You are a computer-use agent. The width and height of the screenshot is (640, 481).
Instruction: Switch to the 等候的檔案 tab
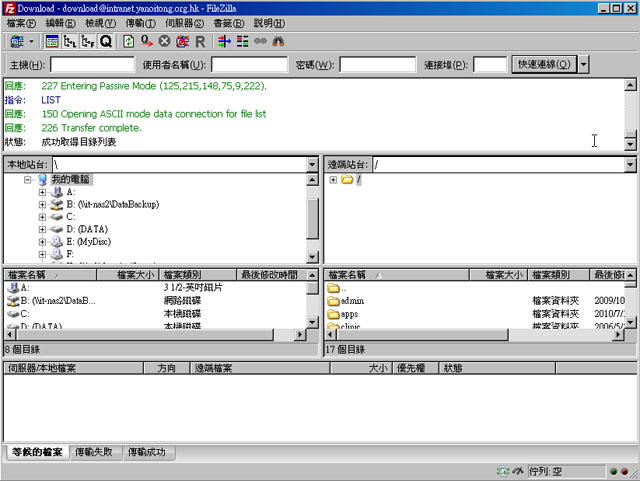pos(37,452)
